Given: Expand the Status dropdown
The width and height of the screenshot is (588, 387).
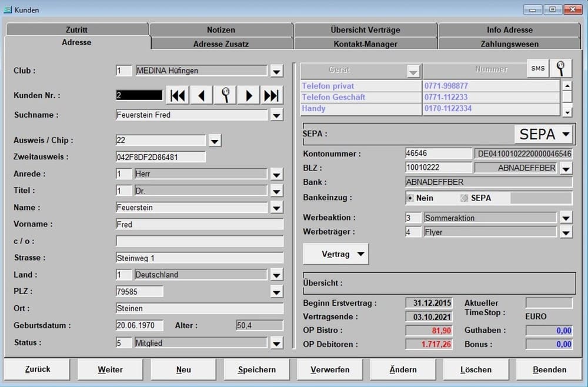Looking at the screenshot, I should pos(276,343).
